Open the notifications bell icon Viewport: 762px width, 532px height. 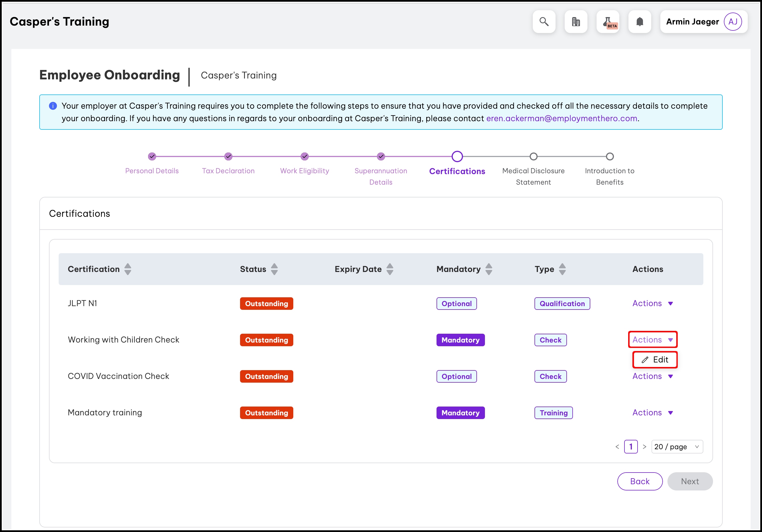640,22
